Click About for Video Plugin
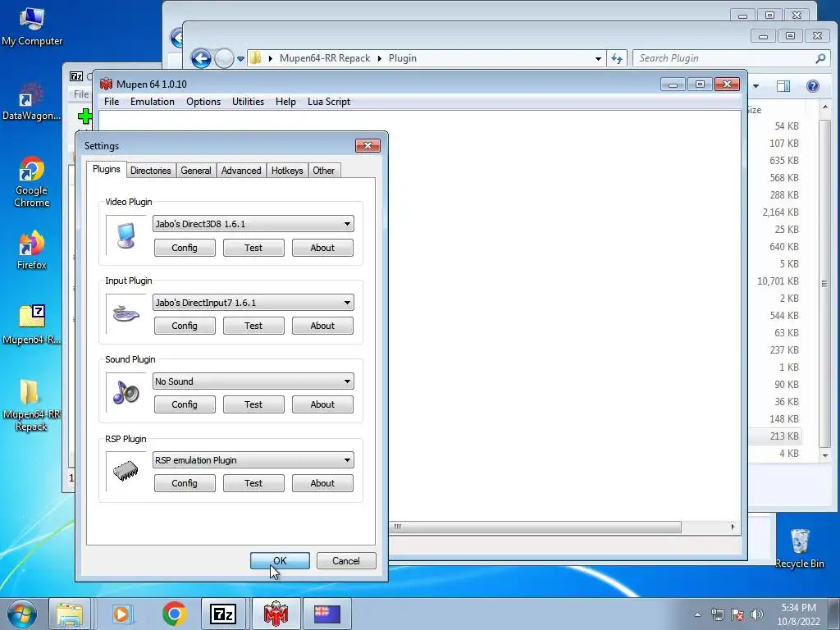The height and width of the screenshot is (630, 840). (x=322, y=248)
